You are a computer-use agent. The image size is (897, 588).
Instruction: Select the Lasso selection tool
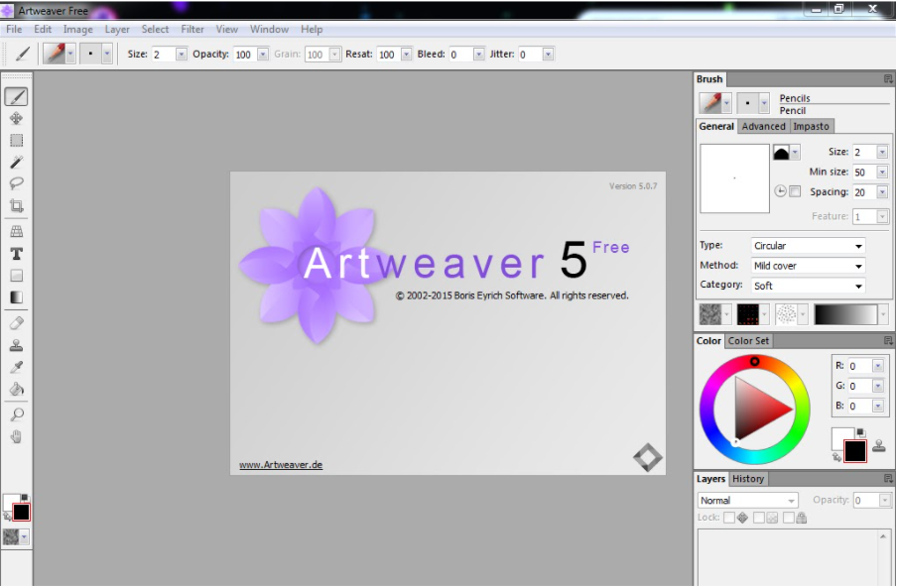pos(16,182)
